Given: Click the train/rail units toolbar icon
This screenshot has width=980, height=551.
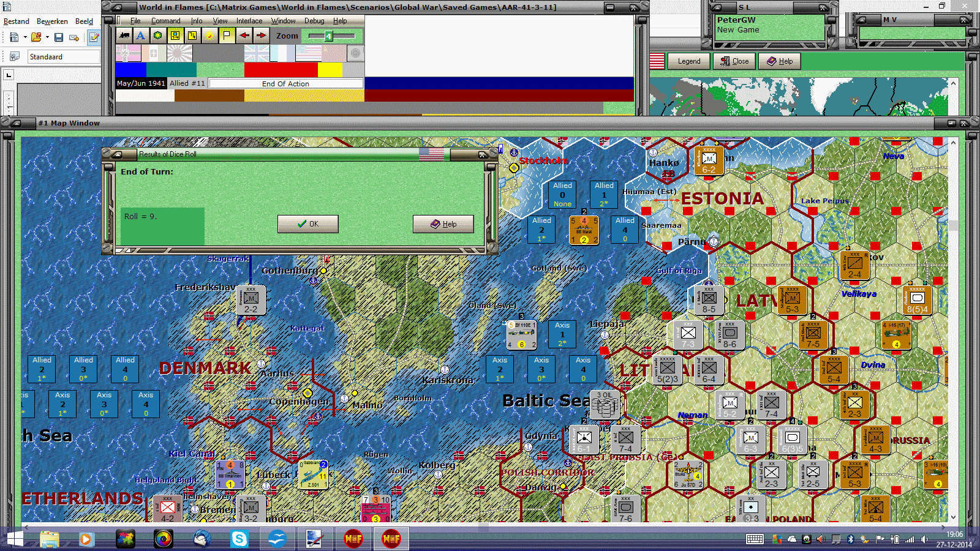Looking at the screenshot, I should tap(124, 36).
